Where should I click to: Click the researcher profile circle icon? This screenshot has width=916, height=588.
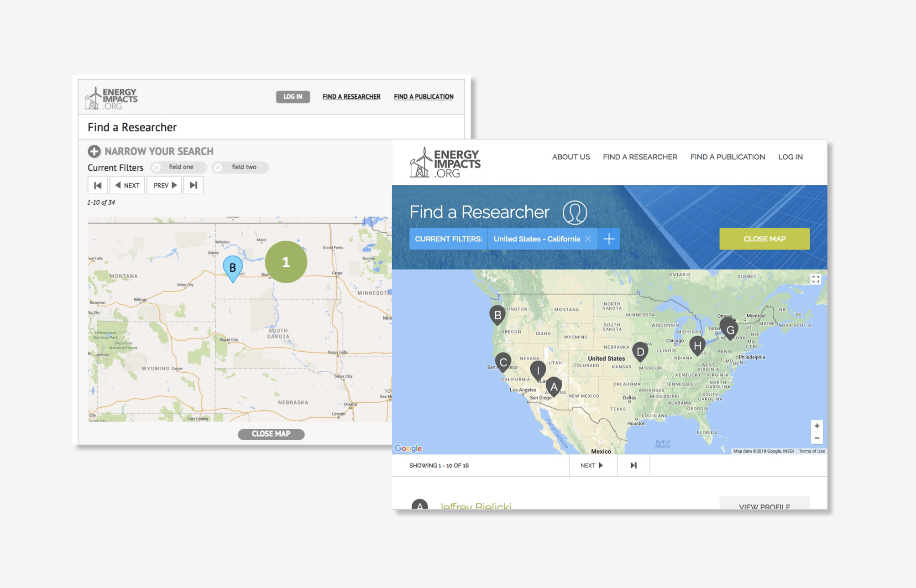click(575, 213)
